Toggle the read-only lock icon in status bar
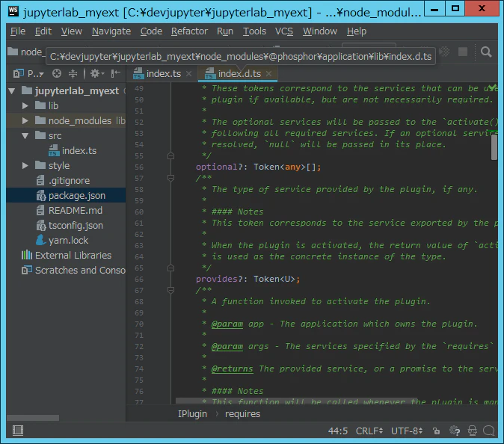The height and width of the screenshot is (444, 504). tap(437, 431)
